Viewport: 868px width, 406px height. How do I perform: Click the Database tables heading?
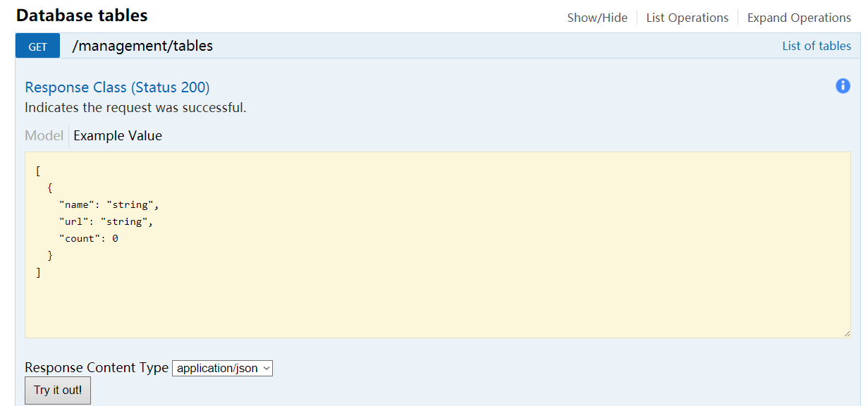[82, 16]
